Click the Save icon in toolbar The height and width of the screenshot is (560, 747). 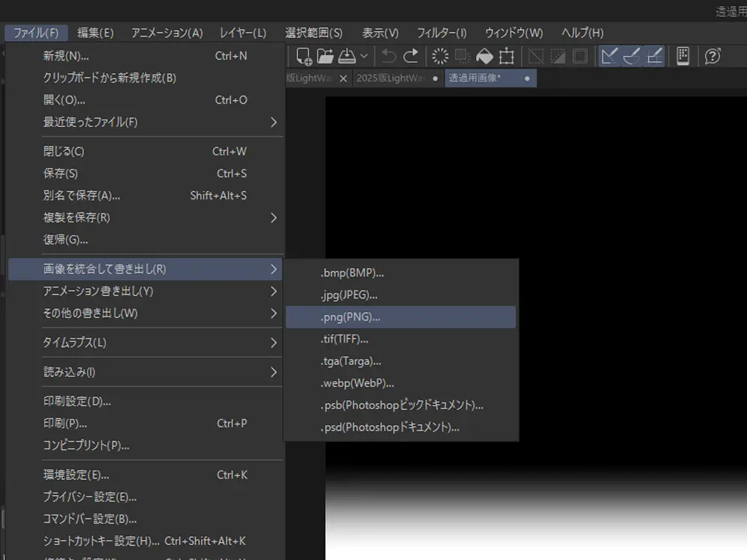pyautogui.click(x=347, y=56)
